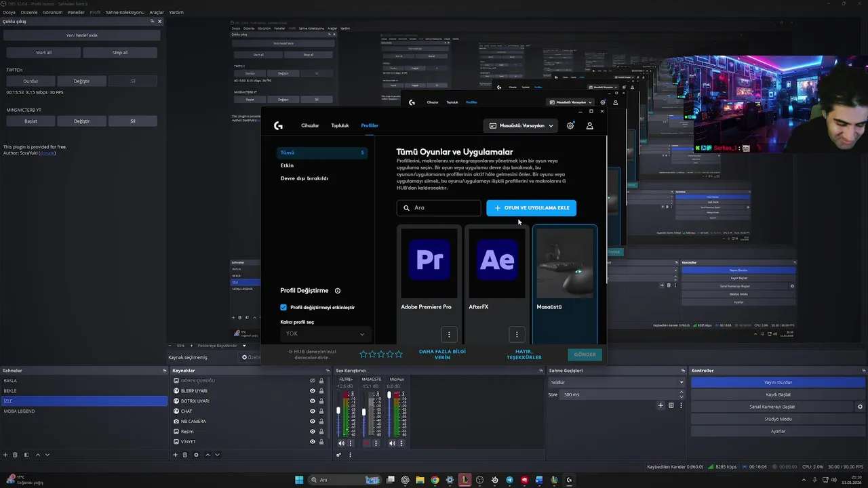Open FİLTRE+ channel options menu
The height and width of the screenshot is (488, 868).
pyautogui.click(x=350, y=443)
